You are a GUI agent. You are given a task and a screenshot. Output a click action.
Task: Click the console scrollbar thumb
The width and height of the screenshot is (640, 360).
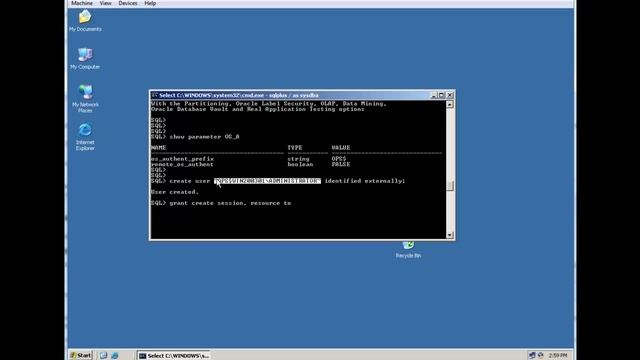[x=450, y=186]
